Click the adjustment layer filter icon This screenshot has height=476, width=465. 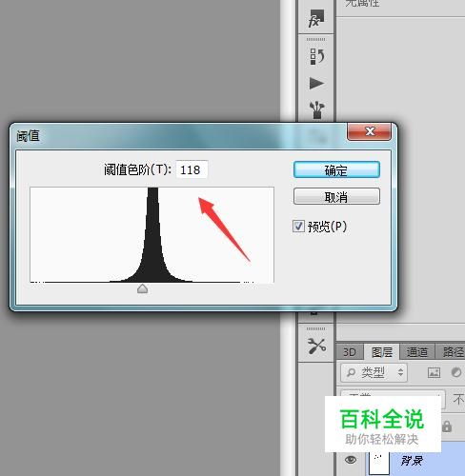pos(456,372)
